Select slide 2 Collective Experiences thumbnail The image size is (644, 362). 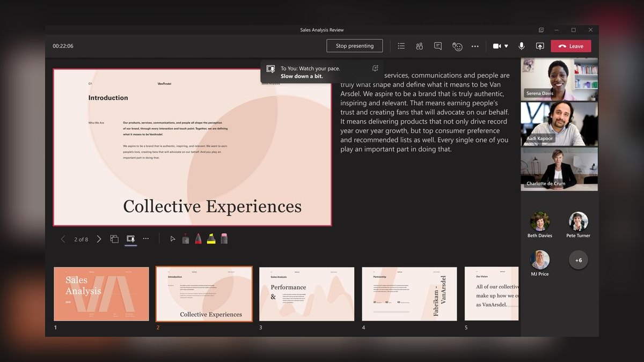coord(204,294)
